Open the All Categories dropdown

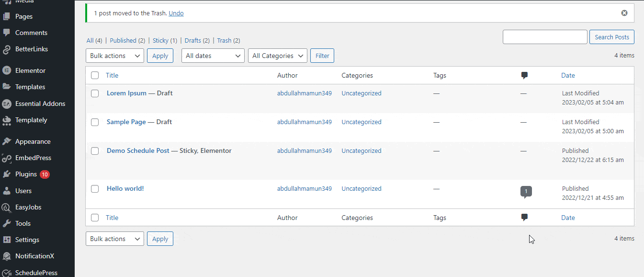(277, 55)
